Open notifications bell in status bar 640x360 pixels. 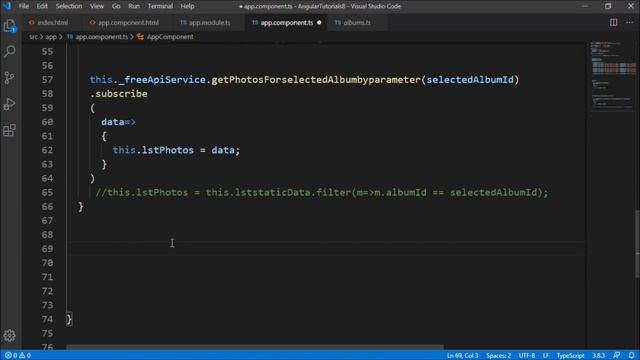tap(631, 356)
